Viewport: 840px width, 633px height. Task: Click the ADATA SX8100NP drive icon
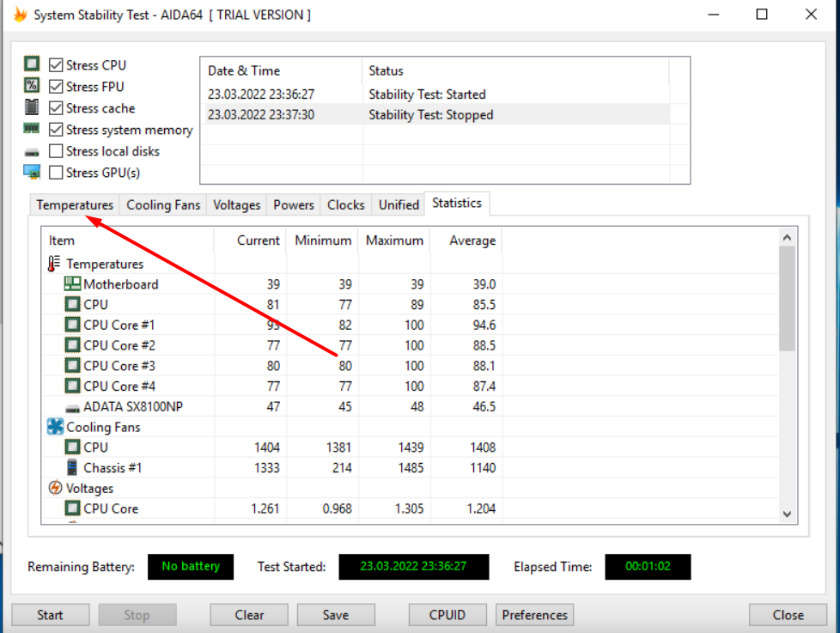tap(72, 409)
